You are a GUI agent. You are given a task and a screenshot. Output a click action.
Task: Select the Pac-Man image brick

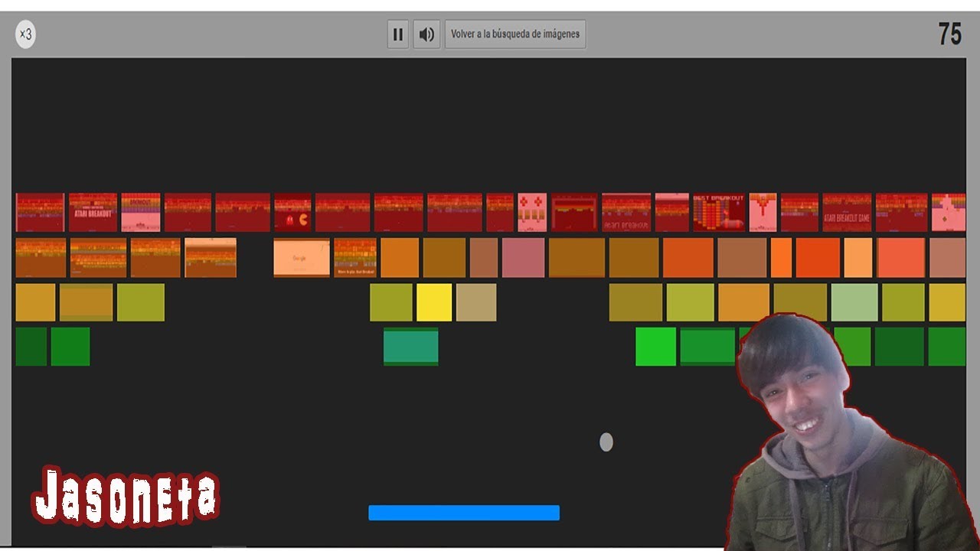click(x=293, y=212)
